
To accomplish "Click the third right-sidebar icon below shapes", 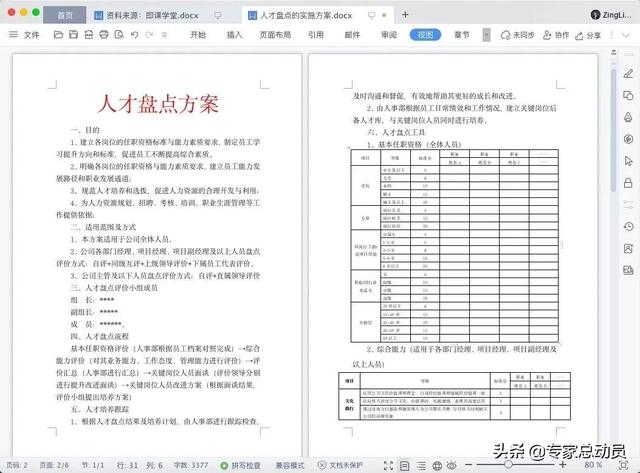I will 628,117.
